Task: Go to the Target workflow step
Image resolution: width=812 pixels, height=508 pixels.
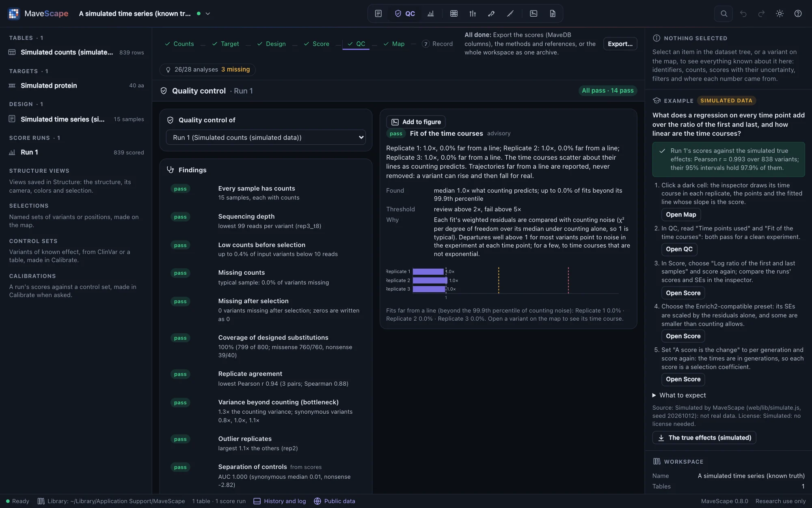Action: pos(225,44)
